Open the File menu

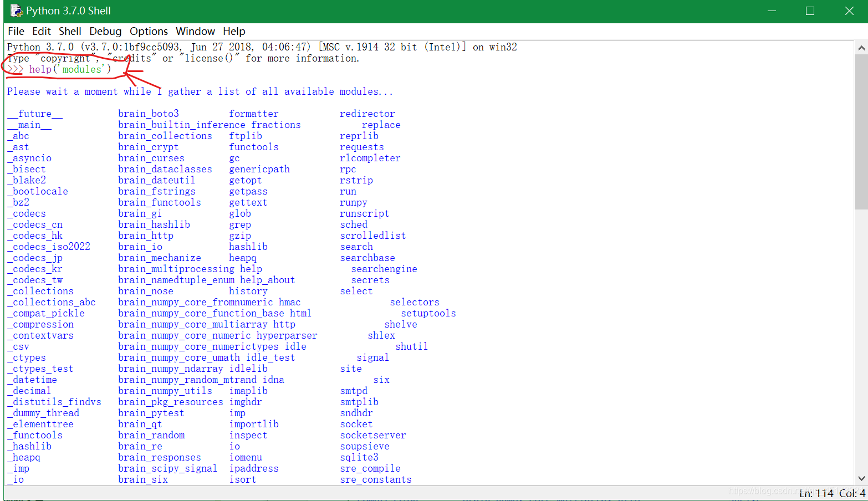[x=16, y=31]
